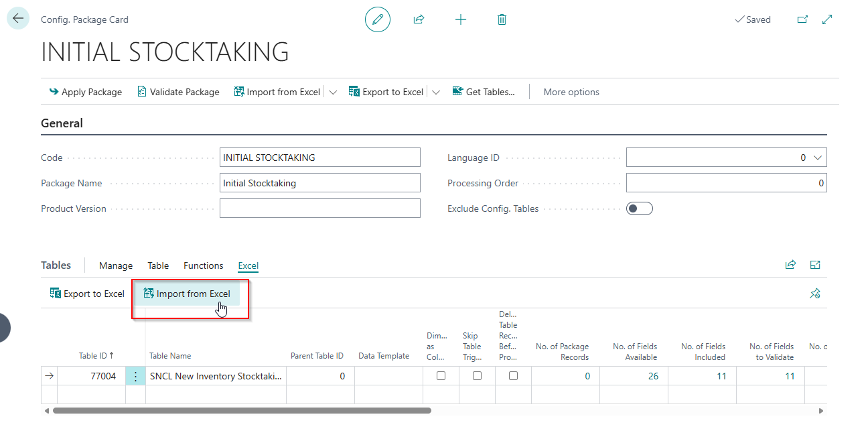Click the share icon in header

[419, 19]
